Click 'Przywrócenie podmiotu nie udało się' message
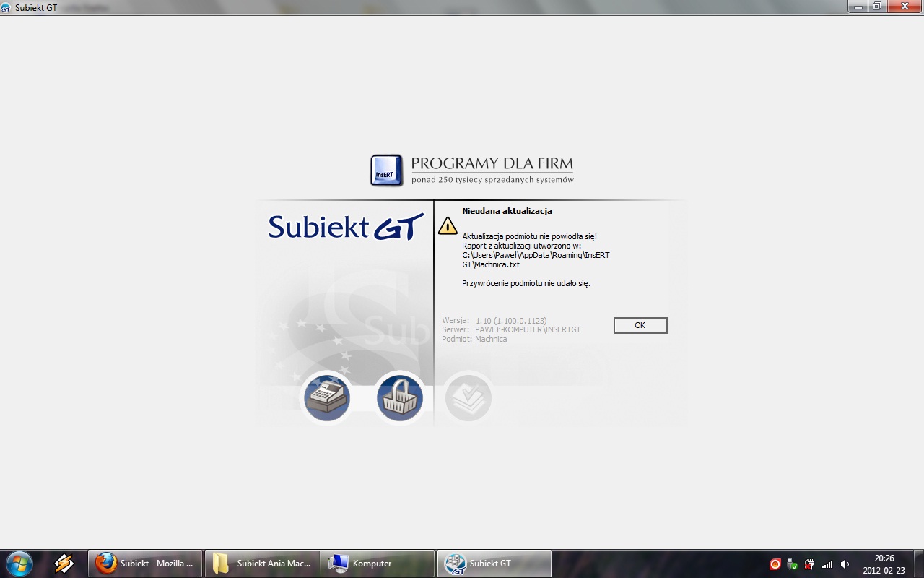924x578 pixels. click(526, 283)
